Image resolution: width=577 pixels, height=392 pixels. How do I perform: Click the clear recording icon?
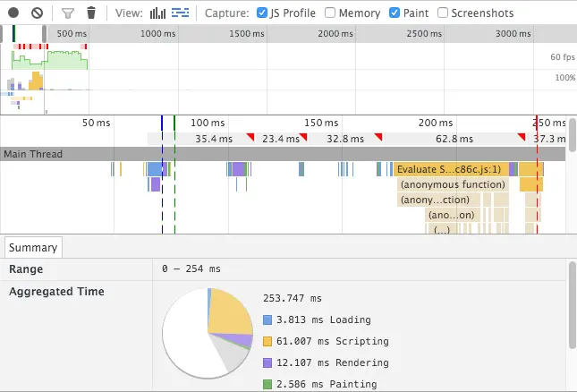(x=37, y=13)
